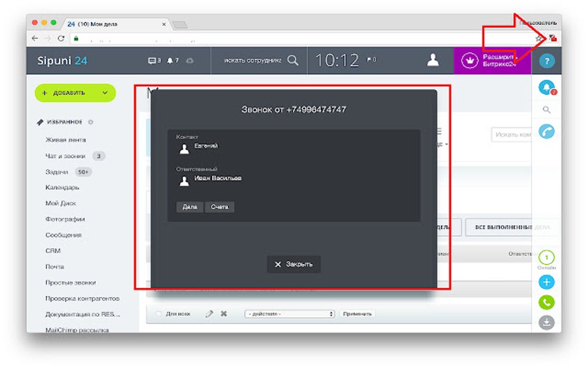Click the "Искать ком..." search input field
Screen dimensions: 588x368
click(x=511, y=134)
